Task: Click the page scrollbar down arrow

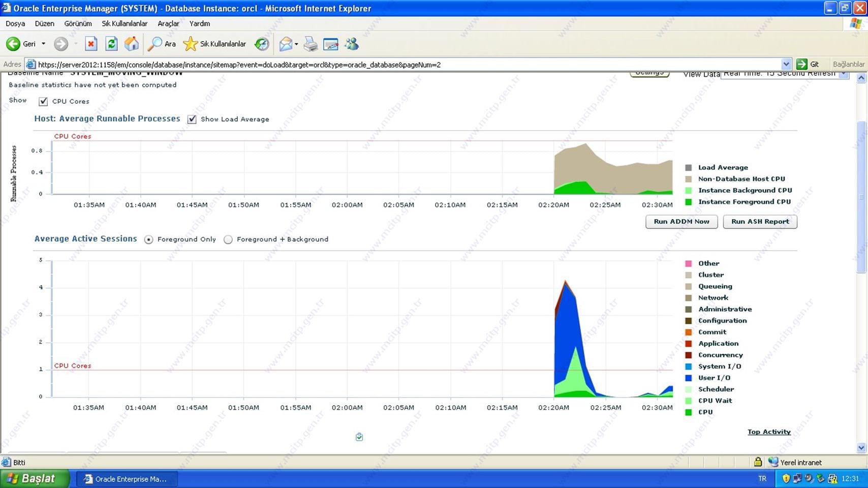Action: pyautogui.click(x=861, y=448)
